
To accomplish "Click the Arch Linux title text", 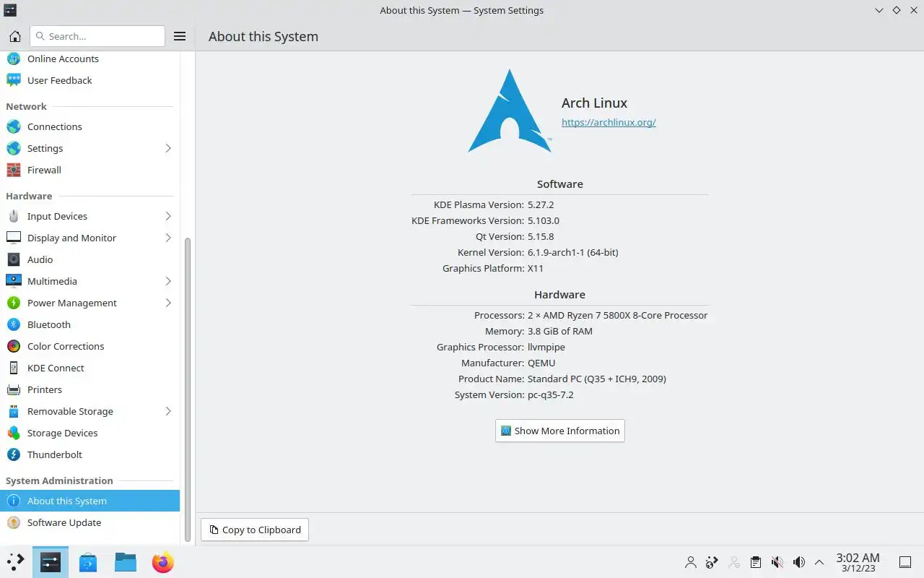I will point(594,103).
